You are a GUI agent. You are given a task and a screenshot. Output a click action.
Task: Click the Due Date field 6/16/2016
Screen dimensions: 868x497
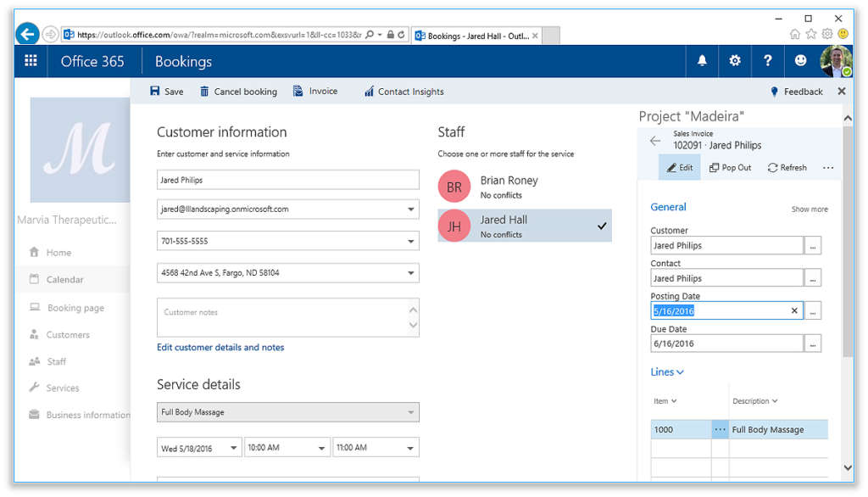click(726, 343)
